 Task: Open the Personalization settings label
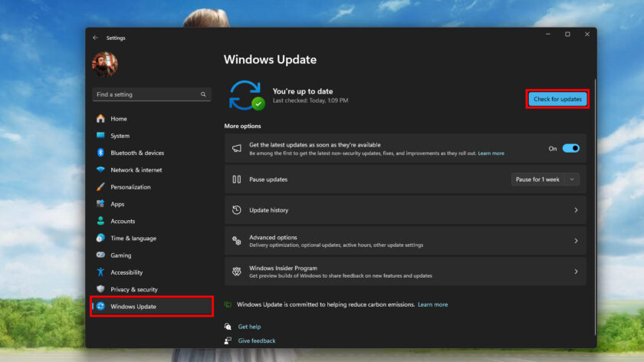click(x=130, y=187)
